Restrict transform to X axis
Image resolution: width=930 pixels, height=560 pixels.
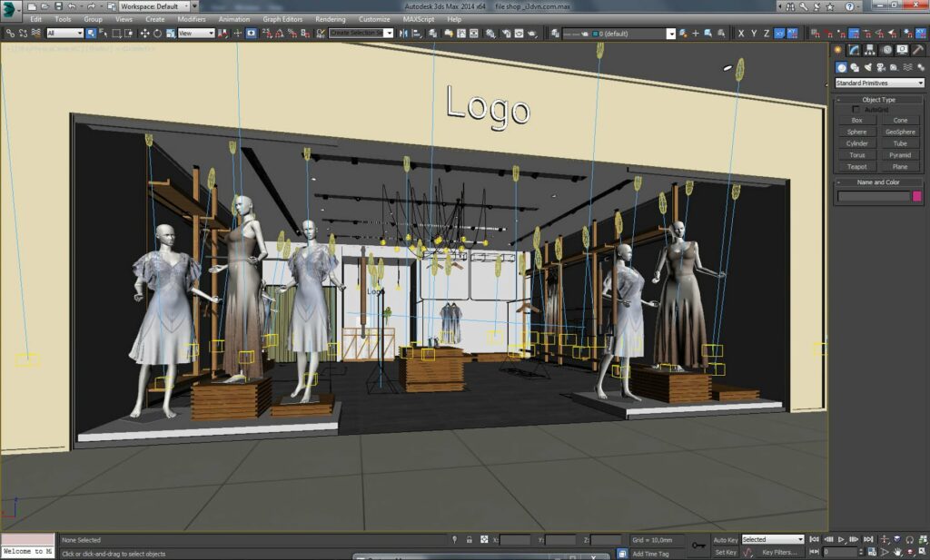(741, 34)
